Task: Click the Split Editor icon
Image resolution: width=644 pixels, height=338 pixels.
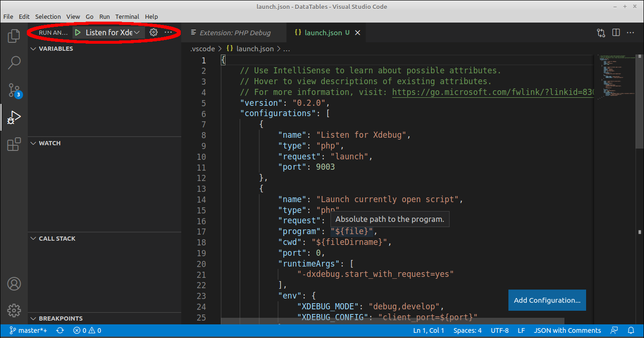Action: [616, 32]
